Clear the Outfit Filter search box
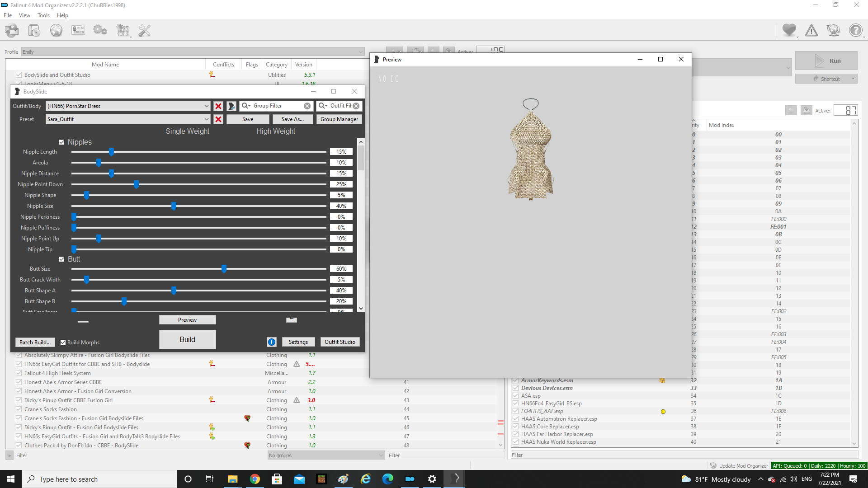868x488 pixels. click(356, 106)
